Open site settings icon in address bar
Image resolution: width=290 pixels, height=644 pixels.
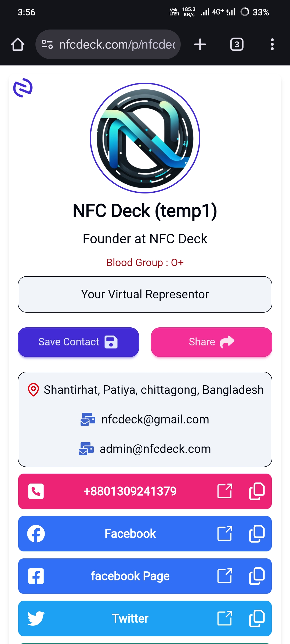47,44
